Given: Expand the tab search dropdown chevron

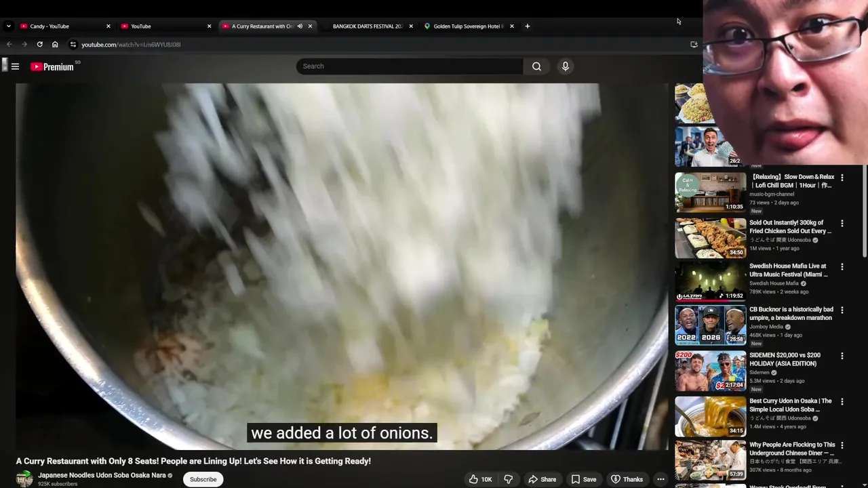Looking at the screenshot, I should [8, 26].
